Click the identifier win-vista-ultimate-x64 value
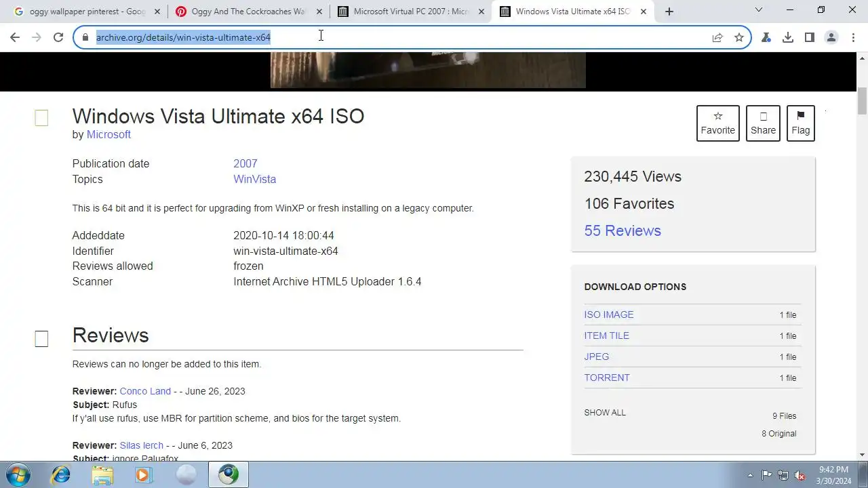868x488 pixels. click(285, 251)
